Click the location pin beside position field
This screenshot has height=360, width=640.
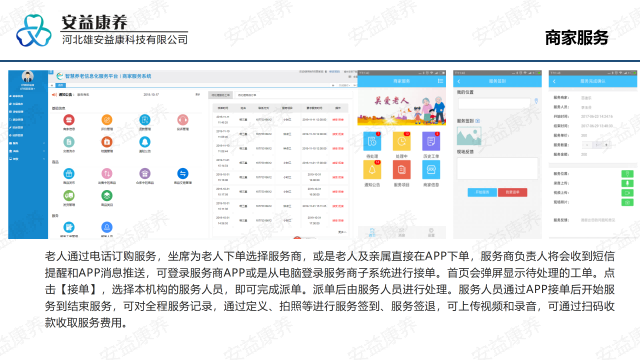coord(536,101)
